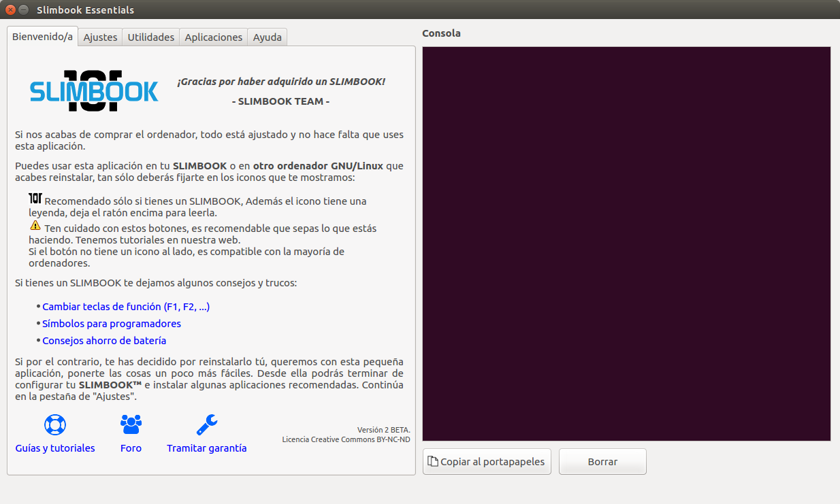Click the large SLIMBOOK logo

point(94,91)
